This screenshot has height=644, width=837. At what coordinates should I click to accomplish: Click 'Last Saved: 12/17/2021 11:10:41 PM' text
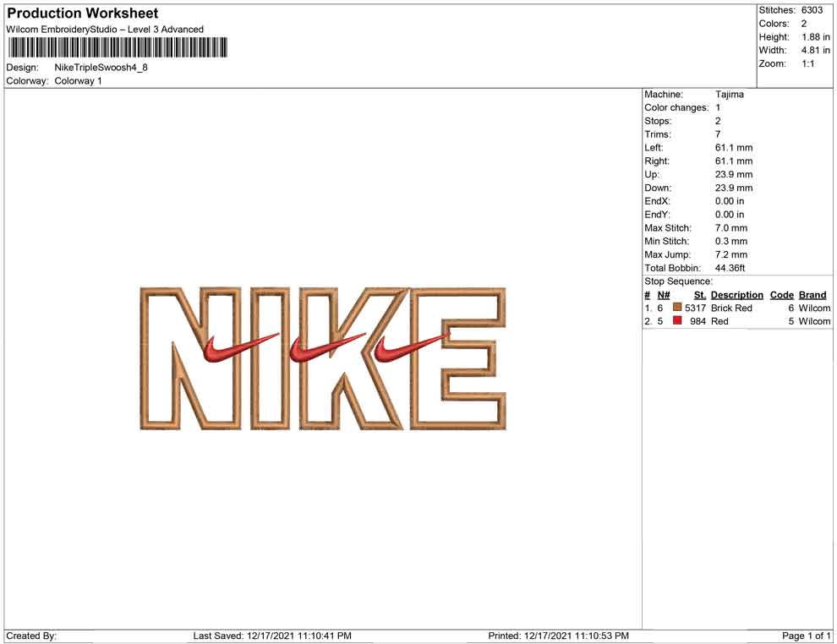coord(272,636)
